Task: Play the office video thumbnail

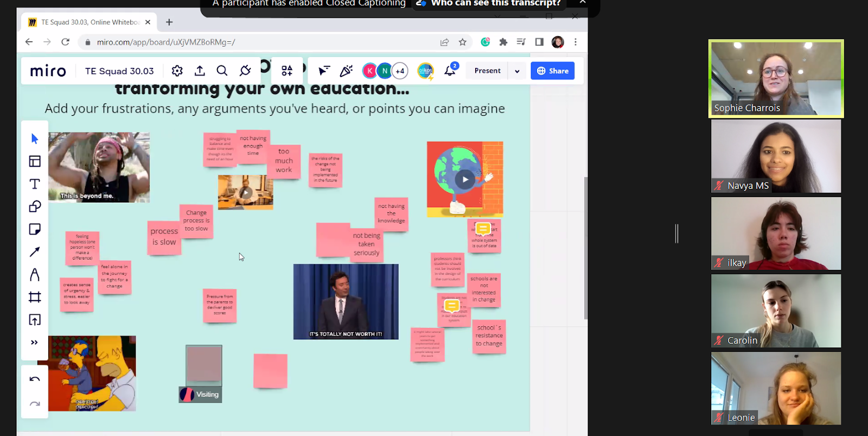Action: 246,192
